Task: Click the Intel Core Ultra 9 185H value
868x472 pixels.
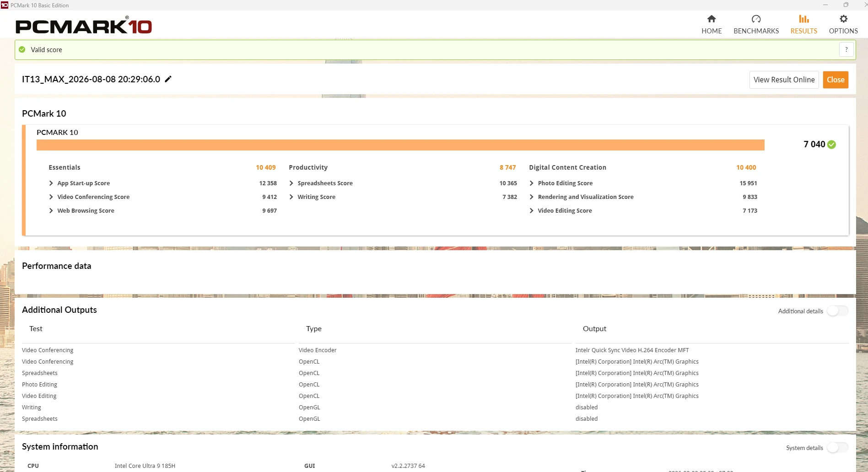Action: pyautogui.click(x=145, y=466)
